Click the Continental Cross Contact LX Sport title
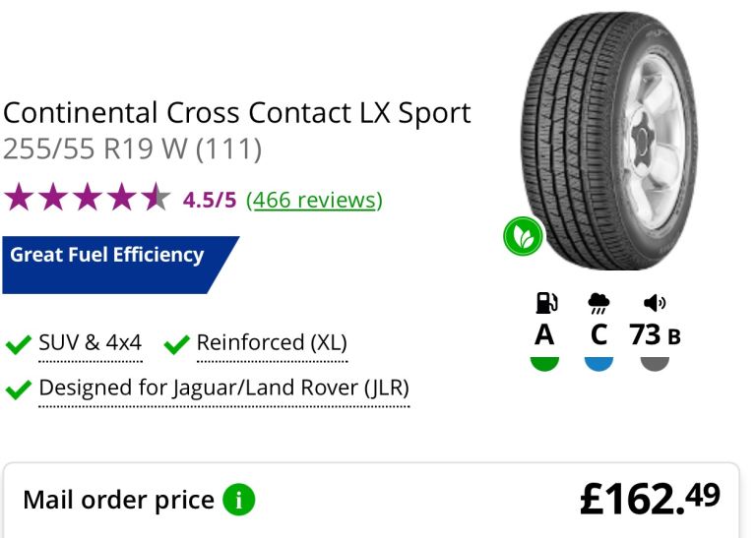 (237, 113)
